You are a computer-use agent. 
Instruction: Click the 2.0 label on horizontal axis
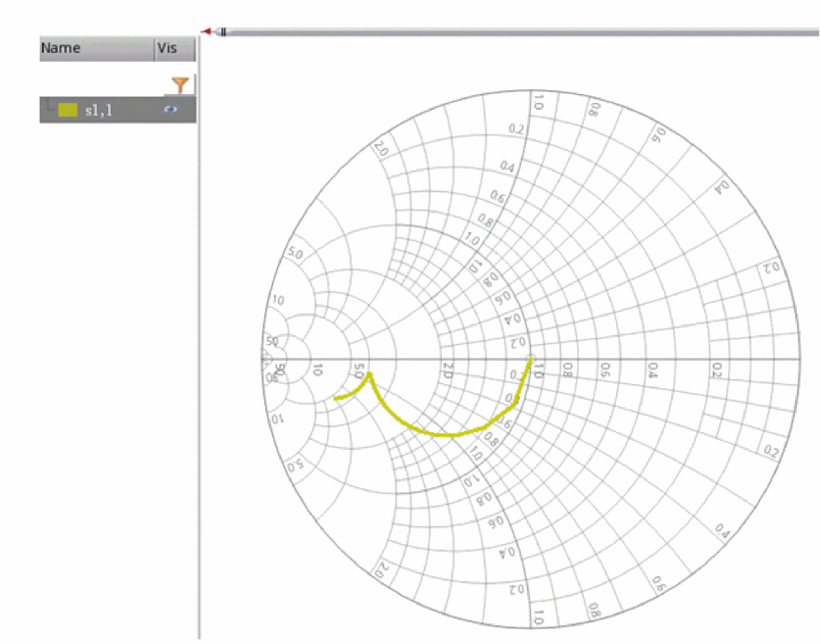coord(449,368)
